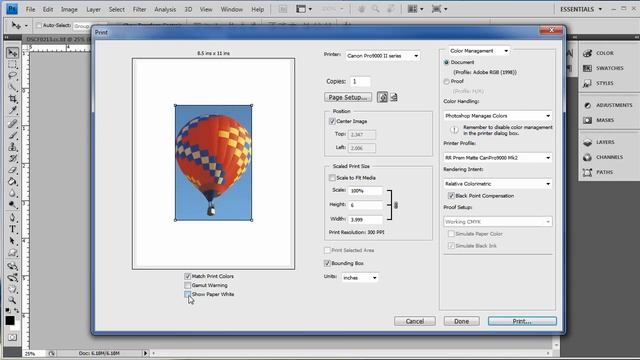Viewport: 640px width, 360px height.
Task: Open the Arrange Documents dropdown
Action: pyautogui.click(x=416, y=9)
